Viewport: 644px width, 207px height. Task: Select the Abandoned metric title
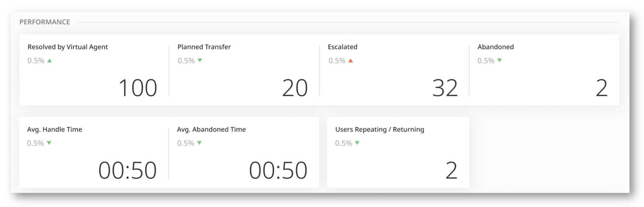(495, 47)
